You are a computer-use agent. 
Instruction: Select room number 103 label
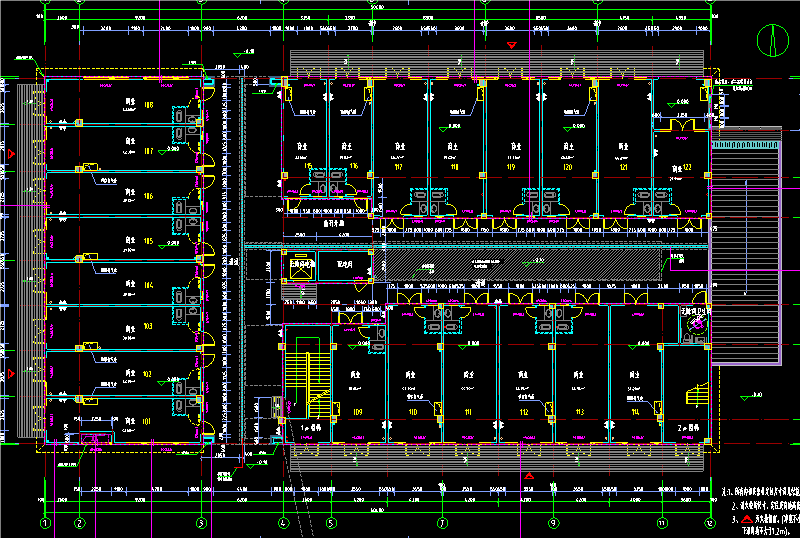148,326
